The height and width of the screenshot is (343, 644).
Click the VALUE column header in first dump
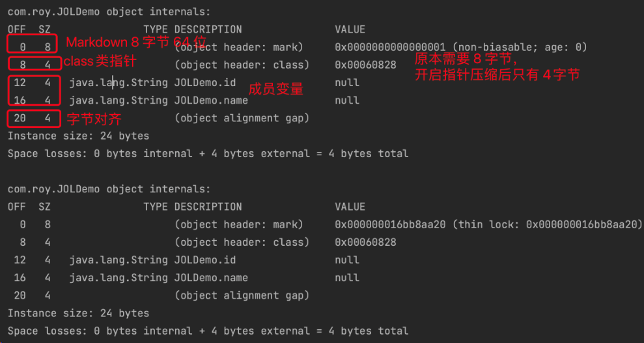coord(350,29)
